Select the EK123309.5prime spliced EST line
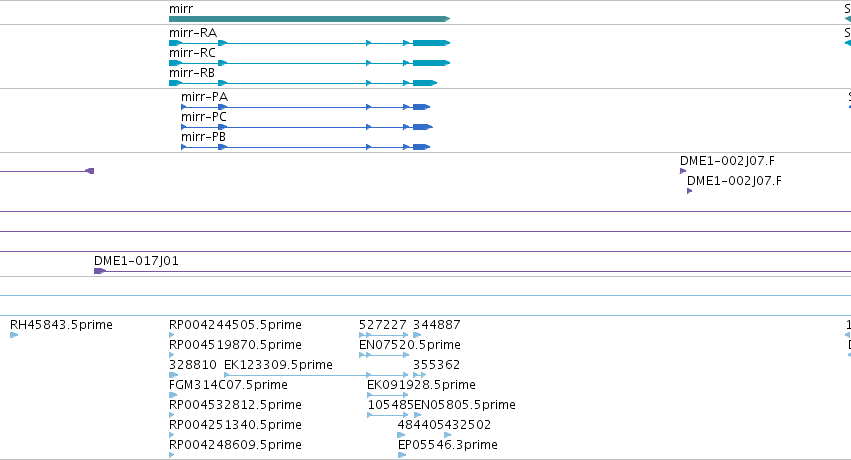The width and height of the screenshot is (851, 460). (316, 375)
